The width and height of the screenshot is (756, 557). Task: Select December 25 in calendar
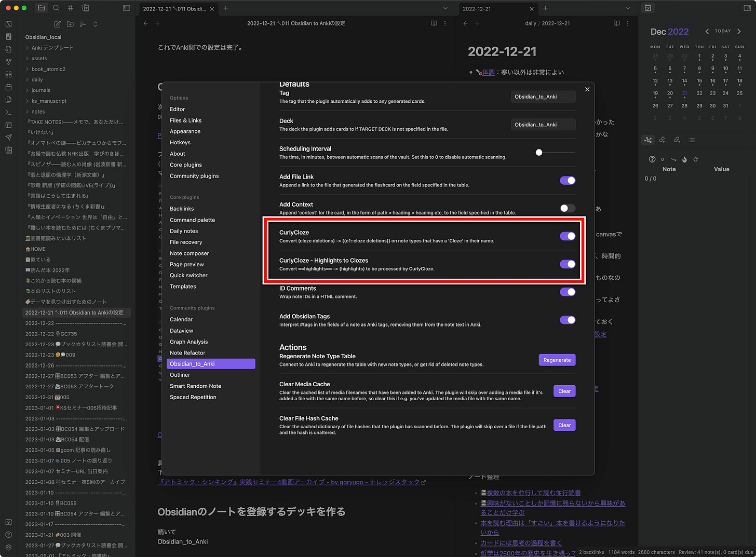point(739,93)
